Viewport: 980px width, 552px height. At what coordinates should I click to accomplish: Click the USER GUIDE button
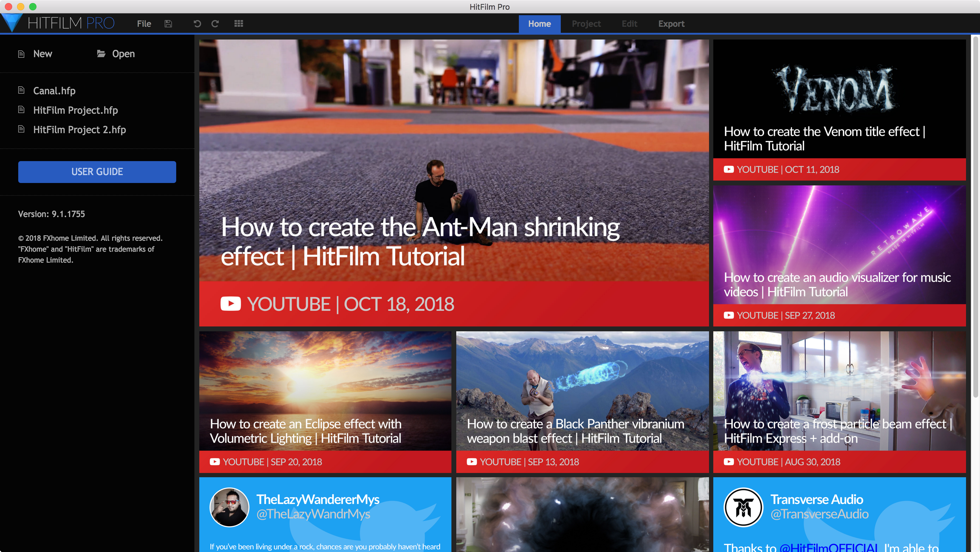coord(96,172)
